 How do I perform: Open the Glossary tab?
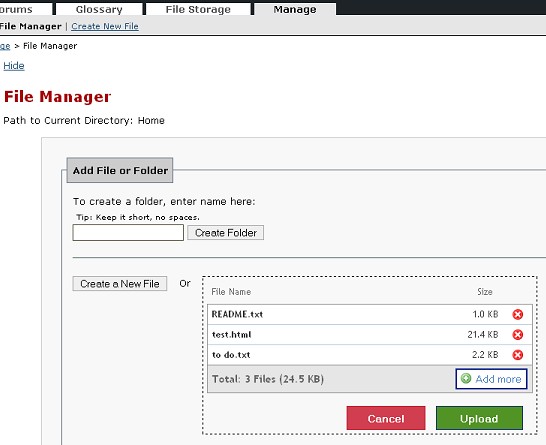point(99,8)
